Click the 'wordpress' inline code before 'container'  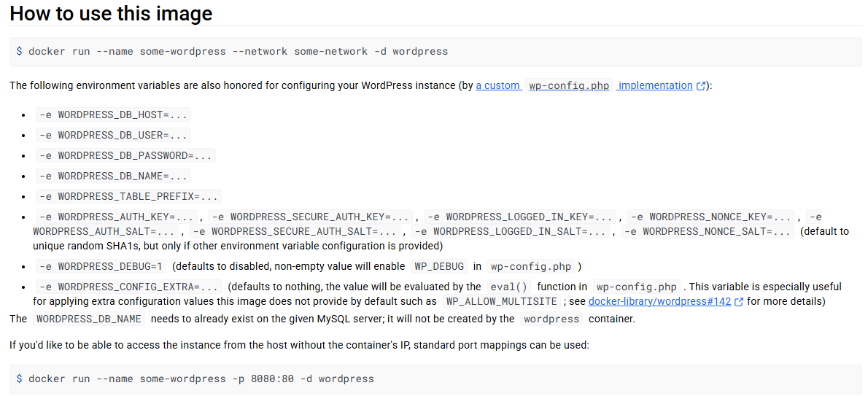click(x=551, y=319)
